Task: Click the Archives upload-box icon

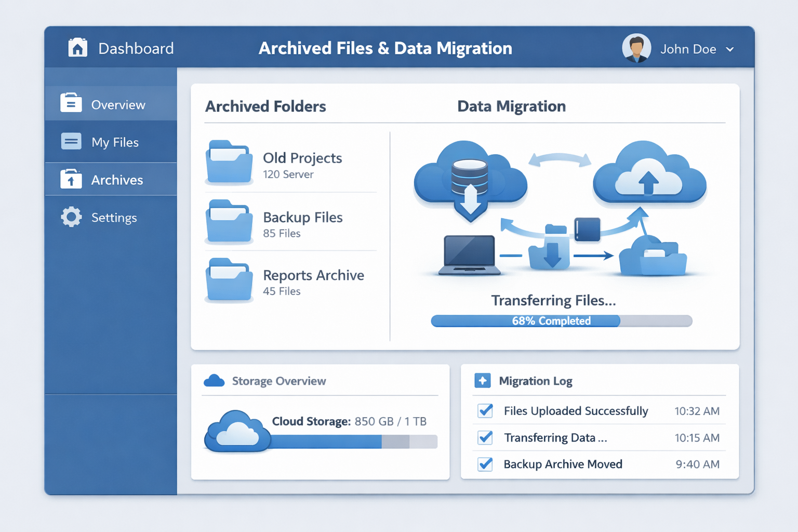Action: point(71,179)
